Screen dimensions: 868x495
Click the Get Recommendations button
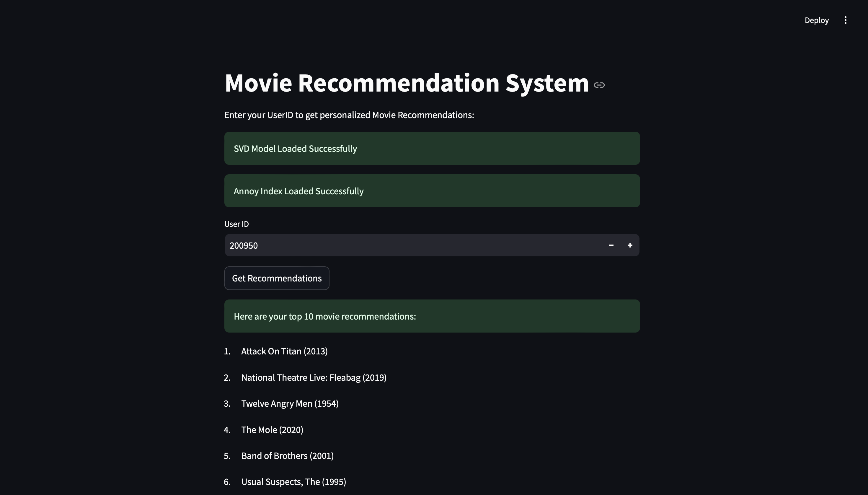tap(277, 278)
